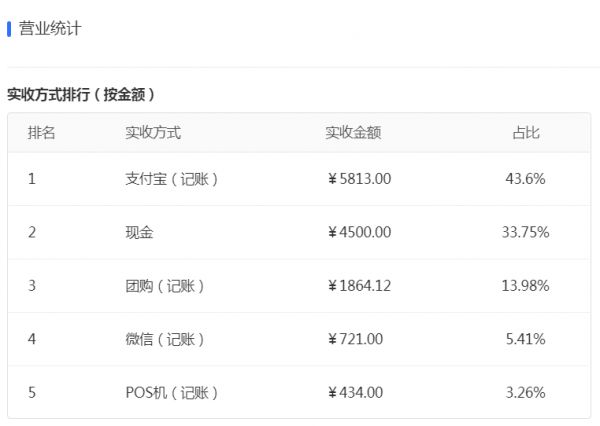Click the 现金 payment method cell

[140, 232]
